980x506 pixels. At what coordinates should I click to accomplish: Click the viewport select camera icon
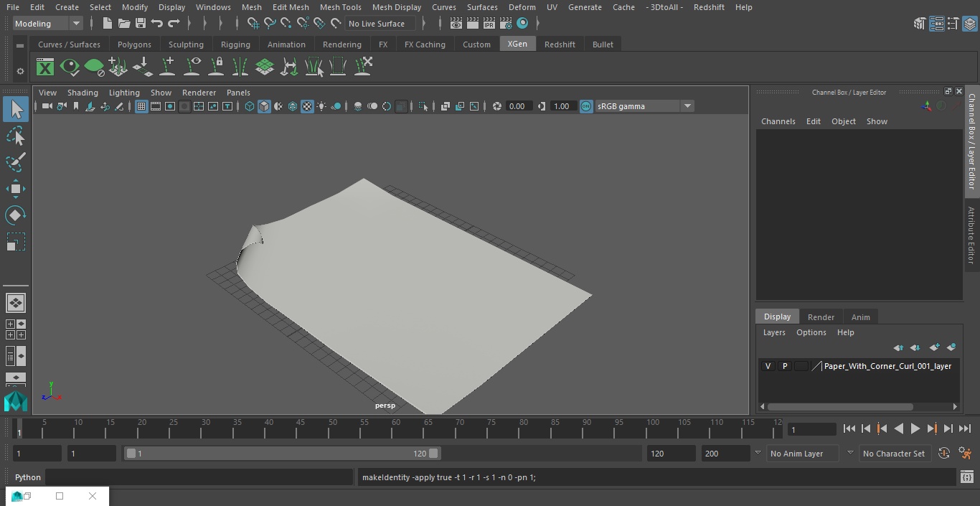(x=47, y=106)
